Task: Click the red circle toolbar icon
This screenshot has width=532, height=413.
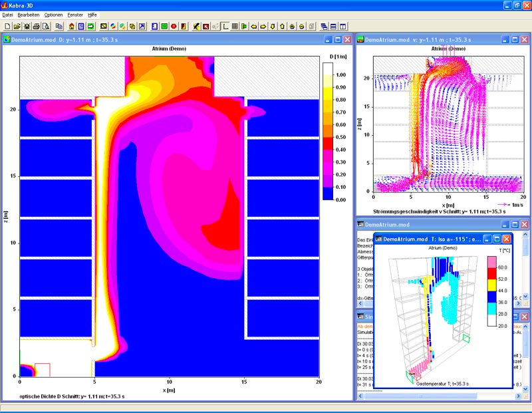Action: click(174, 26)
